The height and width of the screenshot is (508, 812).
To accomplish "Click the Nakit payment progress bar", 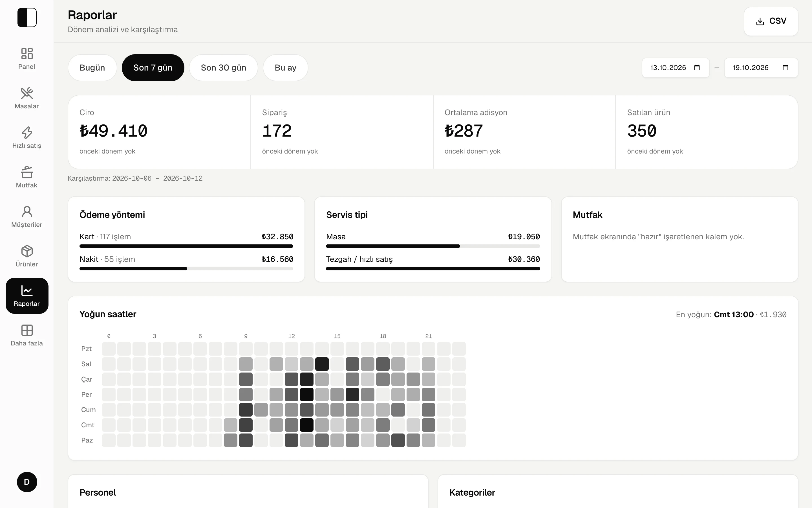I will coord(186,269).
